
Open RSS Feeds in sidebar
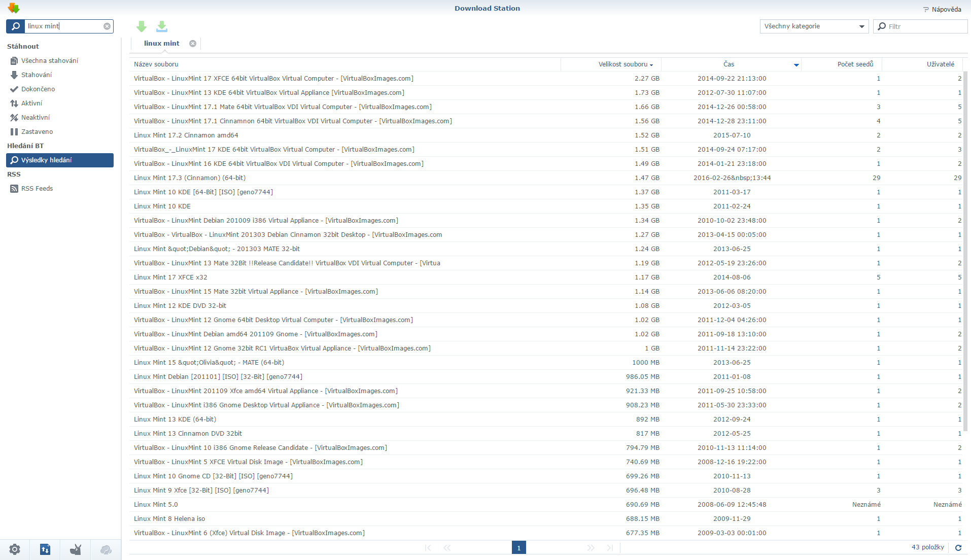37,189
